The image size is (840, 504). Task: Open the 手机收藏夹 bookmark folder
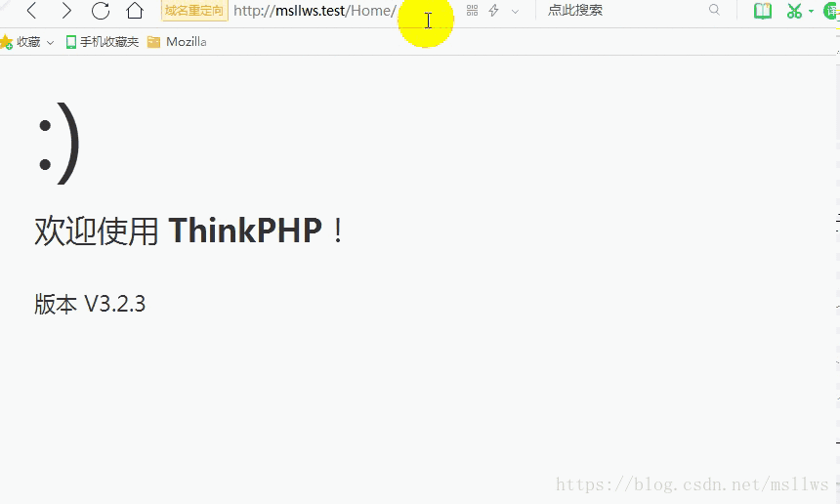103,42
